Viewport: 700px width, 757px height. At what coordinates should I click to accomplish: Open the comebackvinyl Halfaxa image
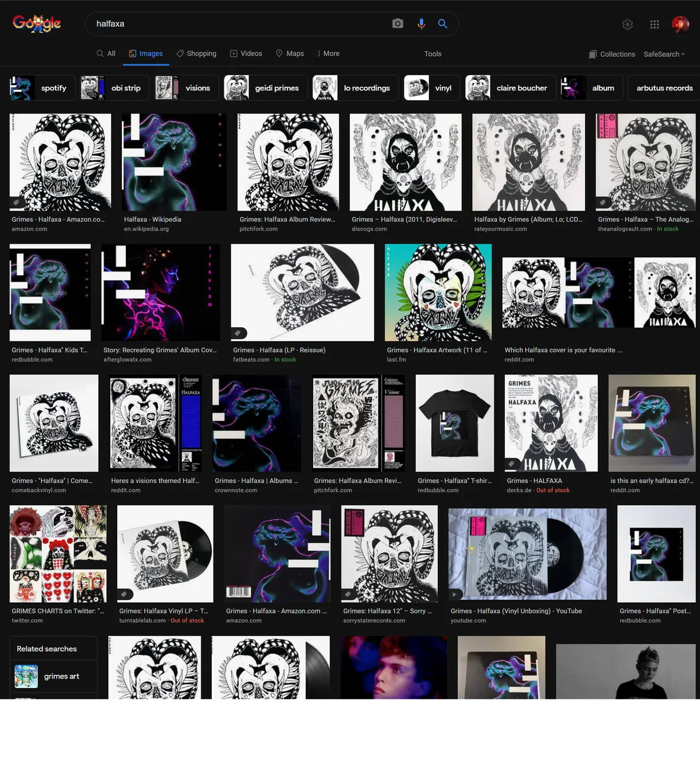[x=54, y=423]
